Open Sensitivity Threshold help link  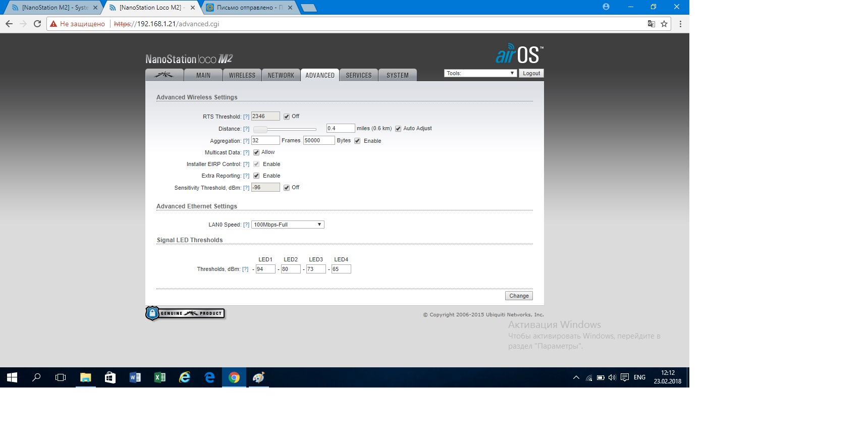[x=246, y=188]
